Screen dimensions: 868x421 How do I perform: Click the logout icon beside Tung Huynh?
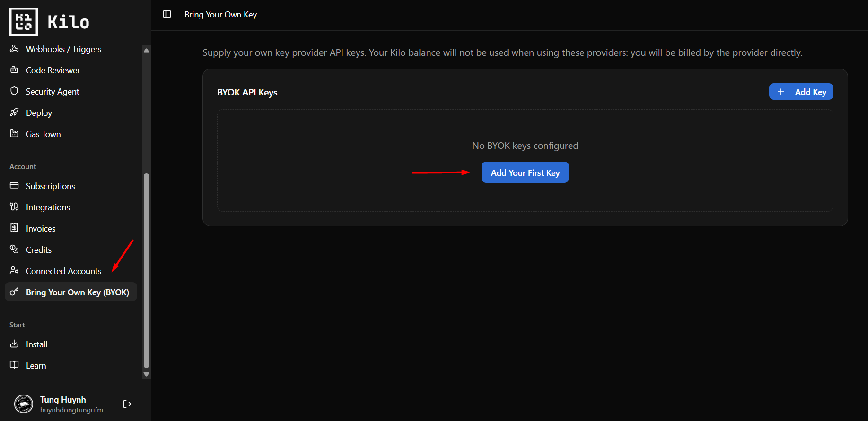coord(127,404)
